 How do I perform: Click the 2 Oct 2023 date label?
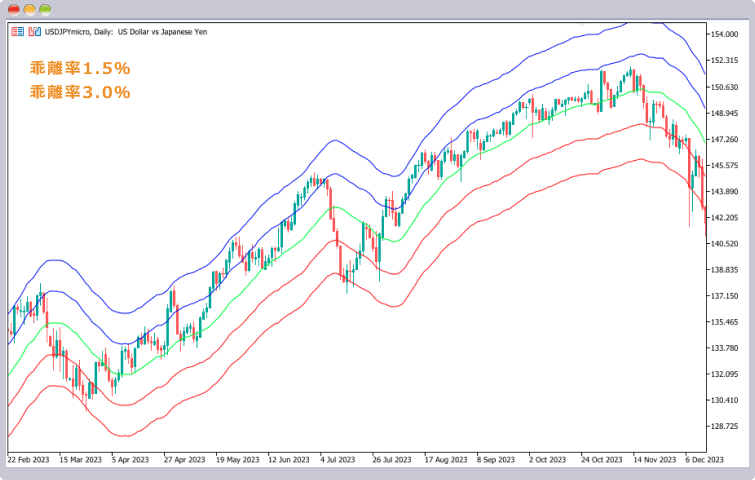tap(547, 460)
